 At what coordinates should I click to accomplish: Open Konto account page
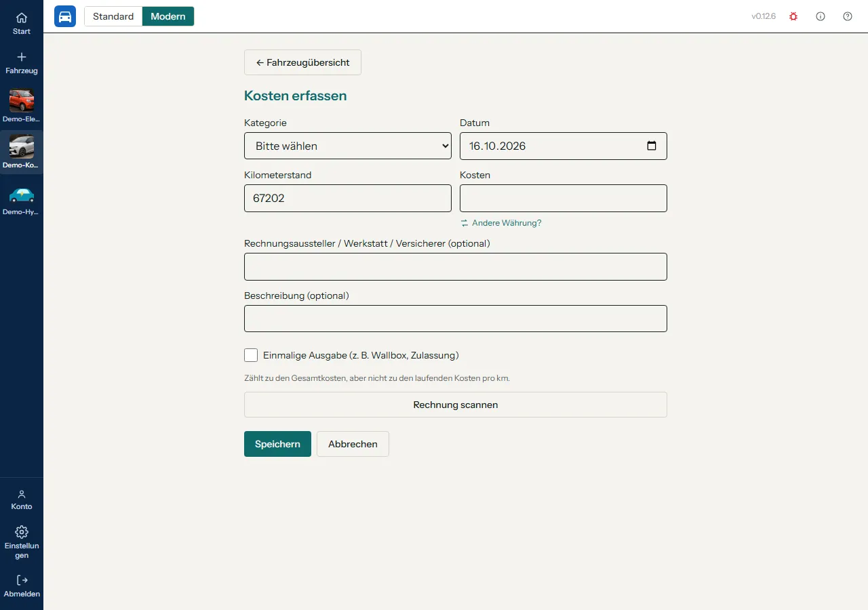coord(22,500)
